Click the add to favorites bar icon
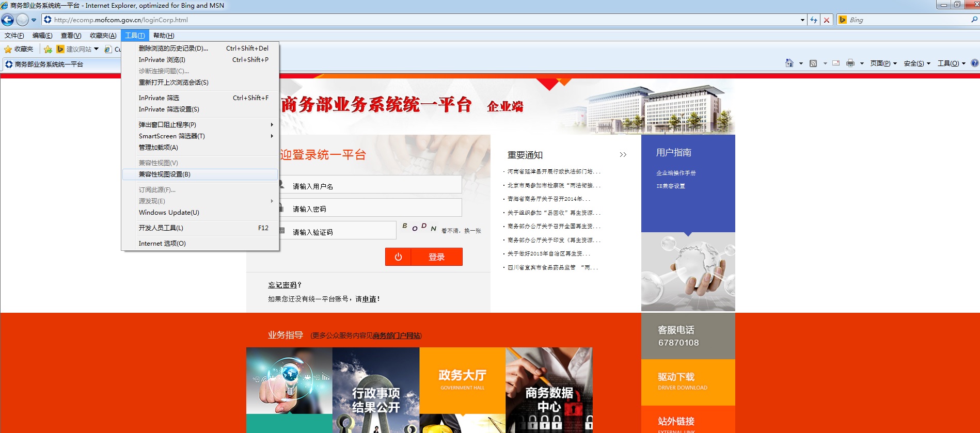 coord(48,49)
